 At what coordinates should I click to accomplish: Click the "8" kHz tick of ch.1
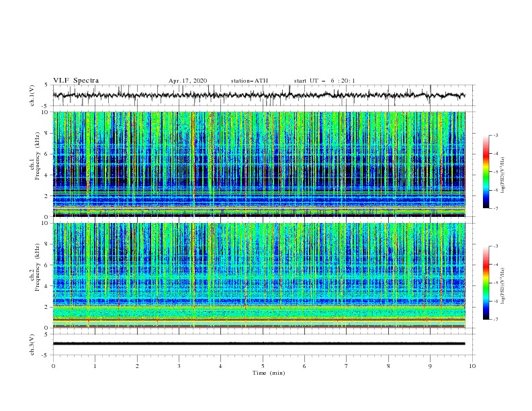tap(47, 133)
